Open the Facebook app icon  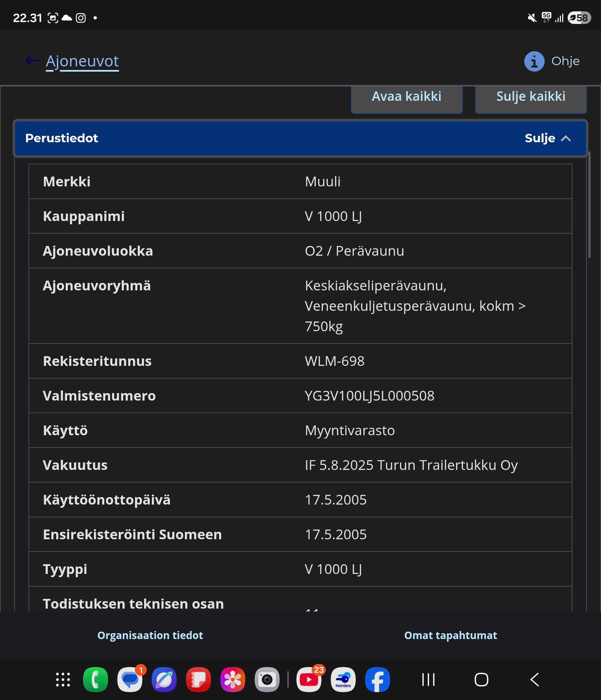tap(378, 680)
